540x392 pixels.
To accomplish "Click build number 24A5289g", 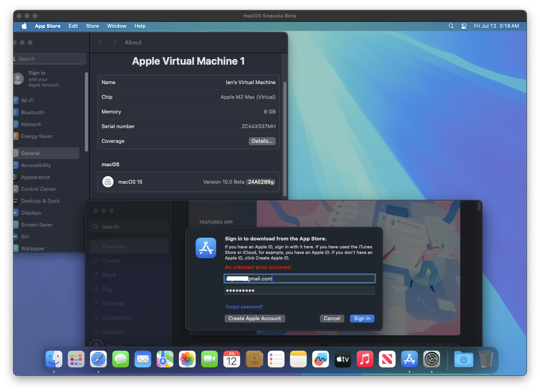I will click(x=261, y=182).
